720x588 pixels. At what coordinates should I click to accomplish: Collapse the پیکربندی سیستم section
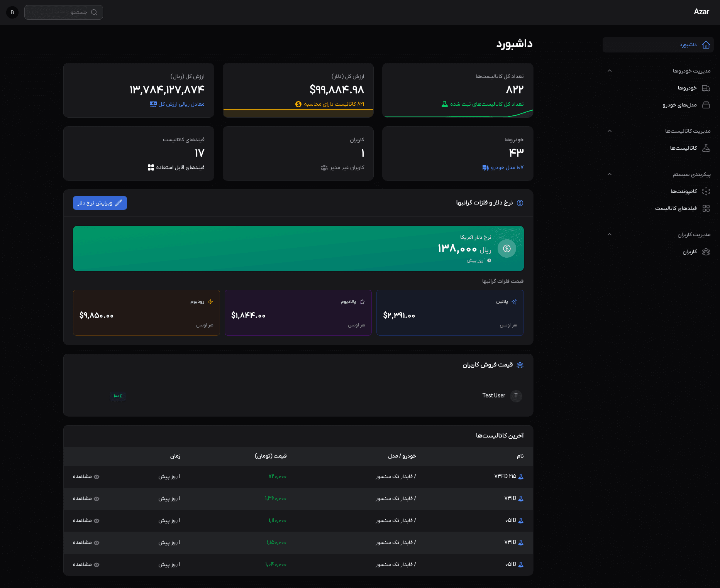click(x=609, y=174)
